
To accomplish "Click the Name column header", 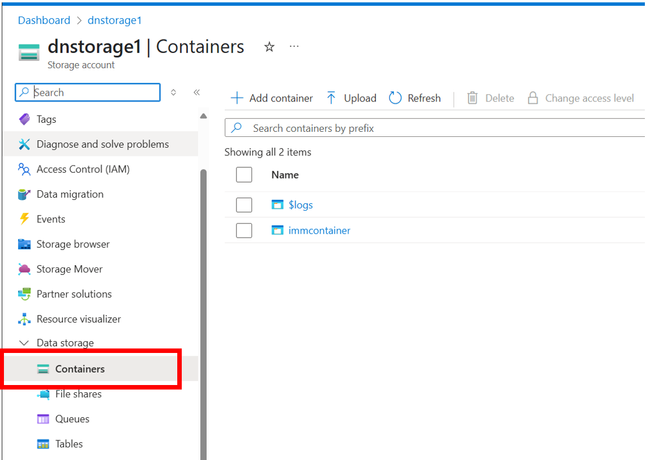I will 285,175.
